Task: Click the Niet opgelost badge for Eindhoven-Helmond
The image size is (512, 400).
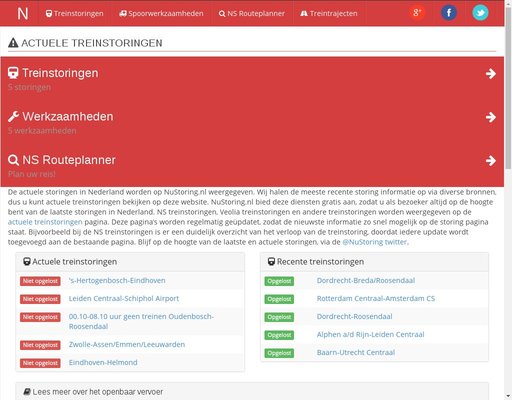Action: (40, 363)
